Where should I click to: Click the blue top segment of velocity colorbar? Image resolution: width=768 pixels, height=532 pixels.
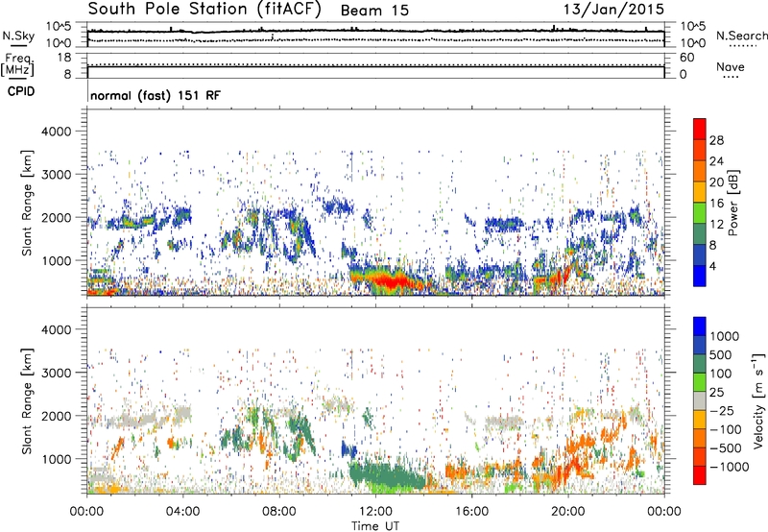click(x=700, y=326)
